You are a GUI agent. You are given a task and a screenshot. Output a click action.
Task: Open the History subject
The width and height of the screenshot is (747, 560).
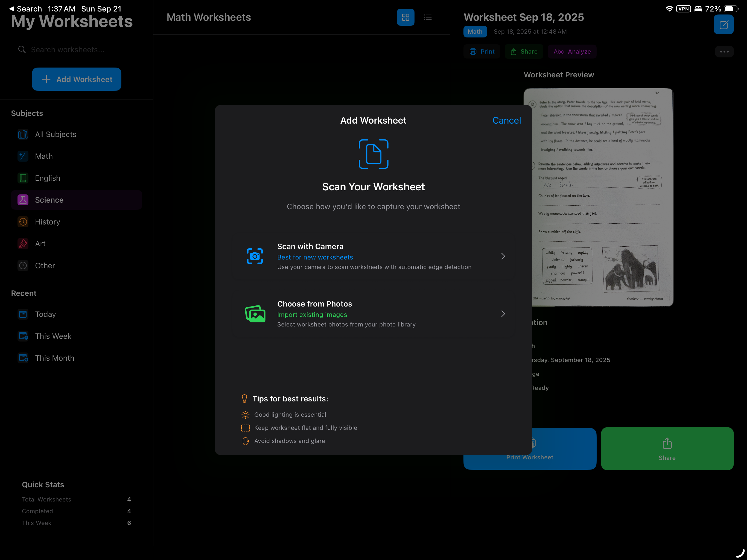pyautogui.click(x=76, y=222)
